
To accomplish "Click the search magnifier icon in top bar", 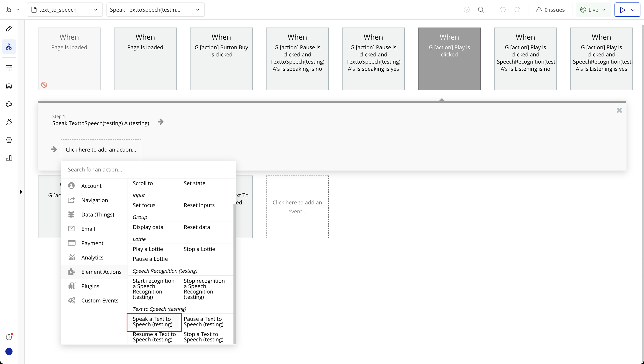I will [481, 10].
